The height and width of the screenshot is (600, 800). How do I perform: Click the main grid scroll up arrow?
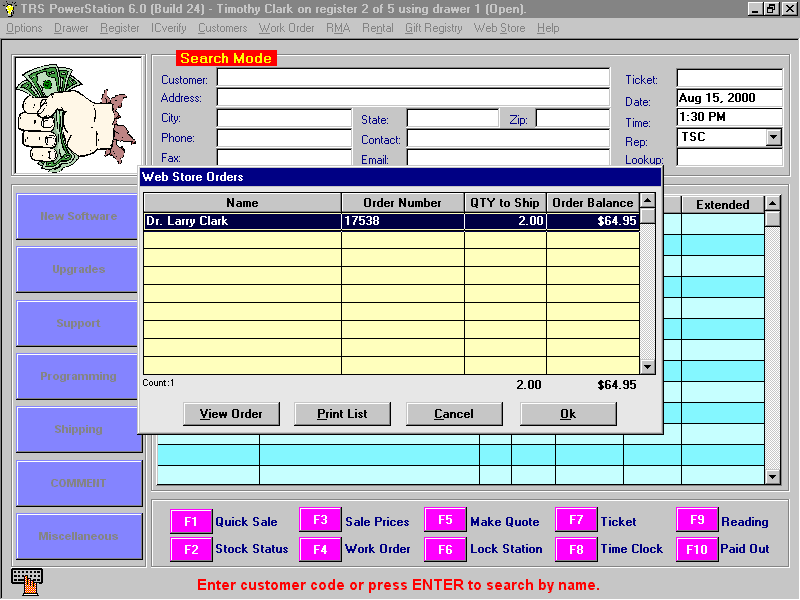[x=772, y=204]
